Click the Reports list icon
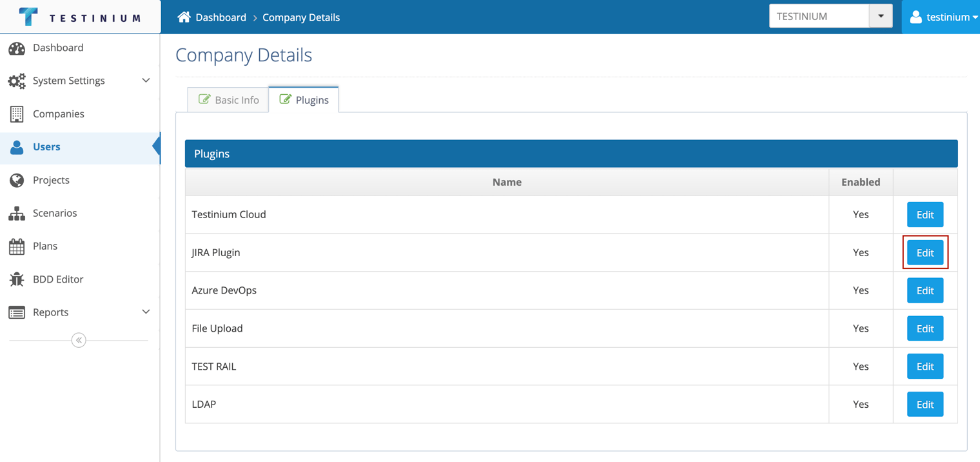The width and height of the screenshot is (980, 462). click(17, 312)
